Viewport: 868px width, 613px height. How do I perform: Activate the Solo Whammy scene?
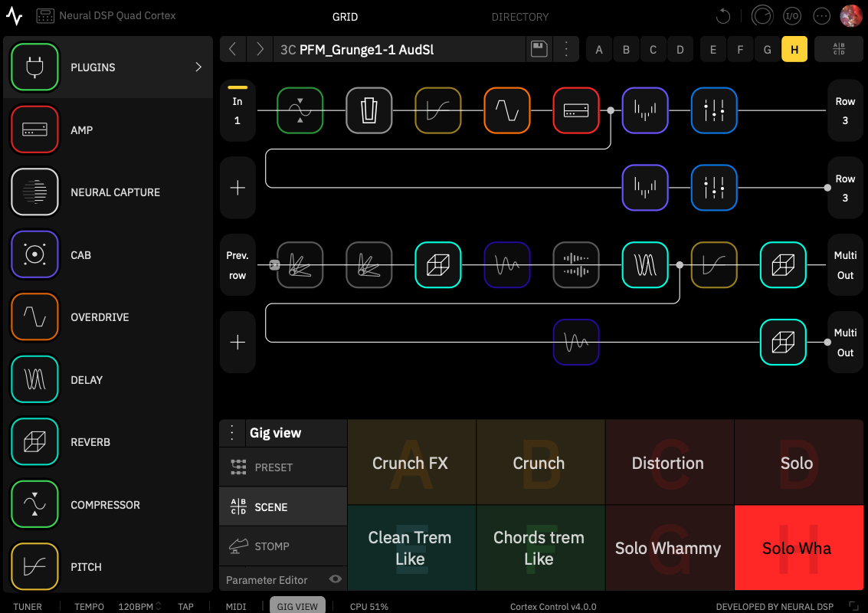tap(670, 548)
